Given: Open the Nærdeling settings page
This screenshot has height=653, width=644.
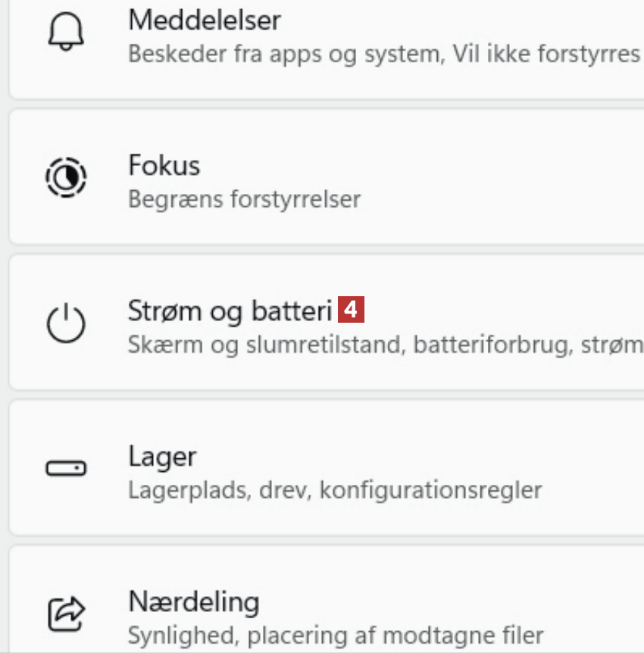Looking at the screenshot, I should [194, 601].
